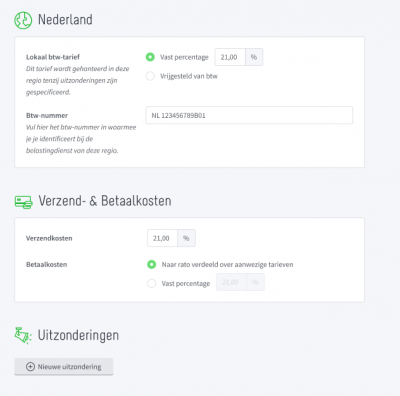Click the disabled Betaalkosten percentage field
400x396 pixels.
(232, 282)
